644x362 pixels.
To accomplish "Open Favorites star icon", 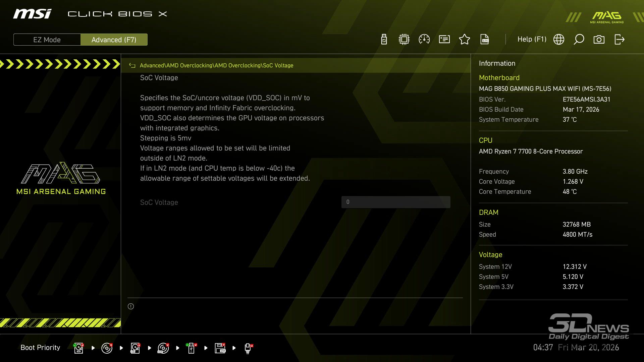I will point(465,40).
